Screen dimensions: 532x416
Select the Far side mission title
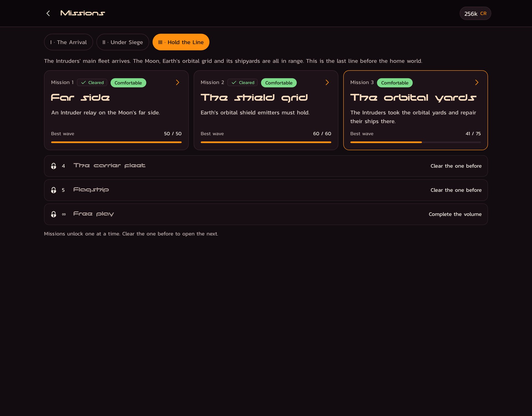pos(80,98)
